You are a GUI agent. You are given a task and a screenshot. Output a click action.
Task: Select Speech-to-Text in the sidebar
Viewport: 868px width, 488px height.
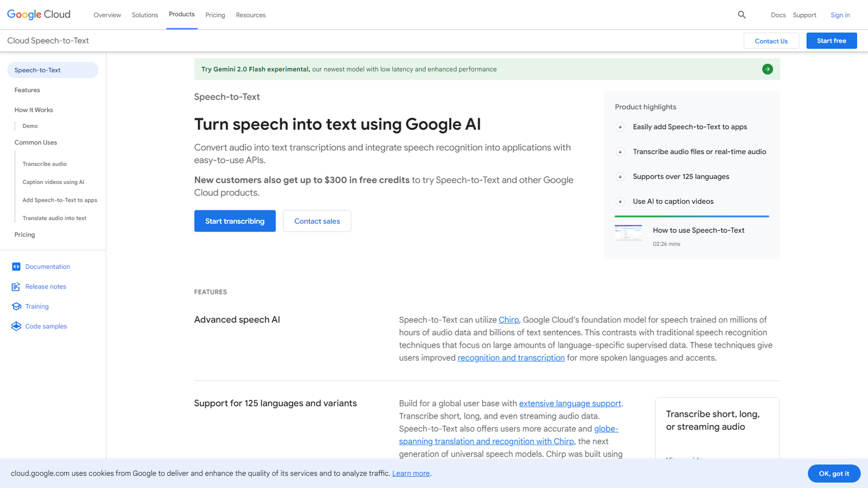coord(53,70)
